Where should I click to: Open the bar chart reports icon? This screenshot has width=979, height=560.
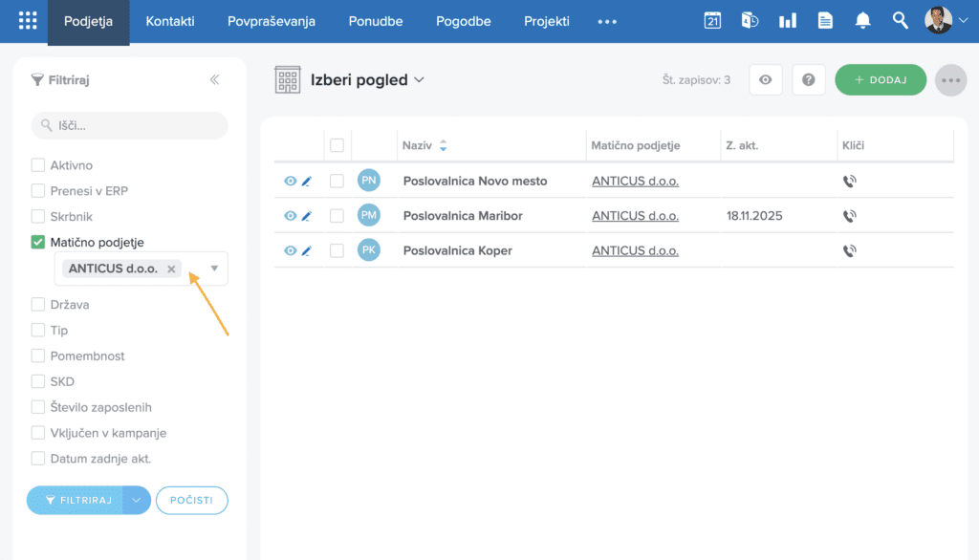pyautogui.click(x=787, y=21)
